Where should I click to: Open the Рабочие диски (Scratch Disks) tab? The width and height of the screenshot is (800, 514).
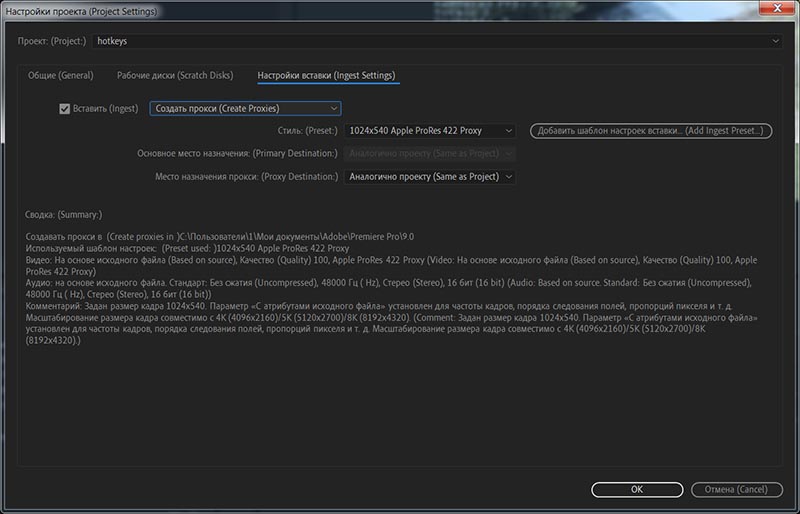pos(174,76)
